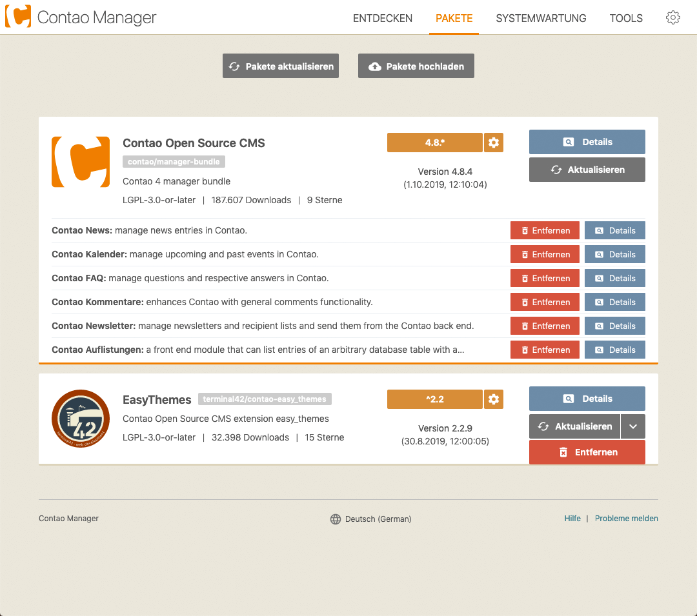This screenshot has width=697, height=616.
Task: Click Aktualisieren for Contao Open Source CMS
Action: [x=587, y=170]
